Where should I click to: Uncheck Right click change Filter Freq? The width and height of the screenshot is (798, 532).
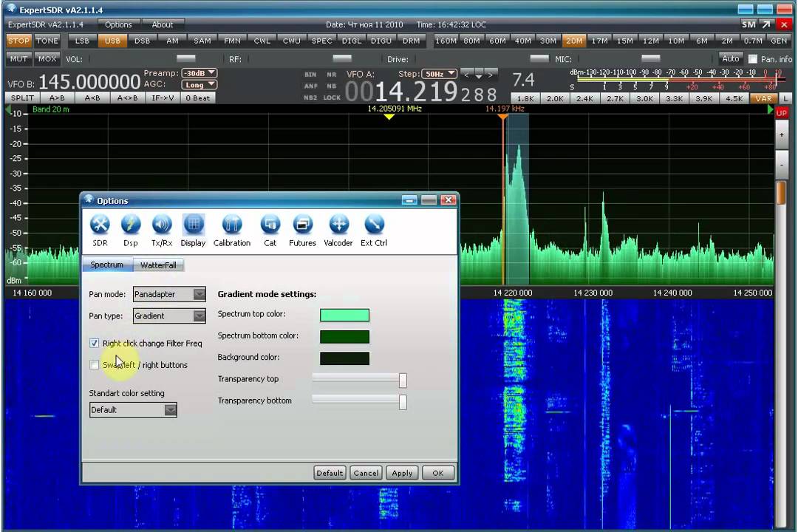click(94, 343)
